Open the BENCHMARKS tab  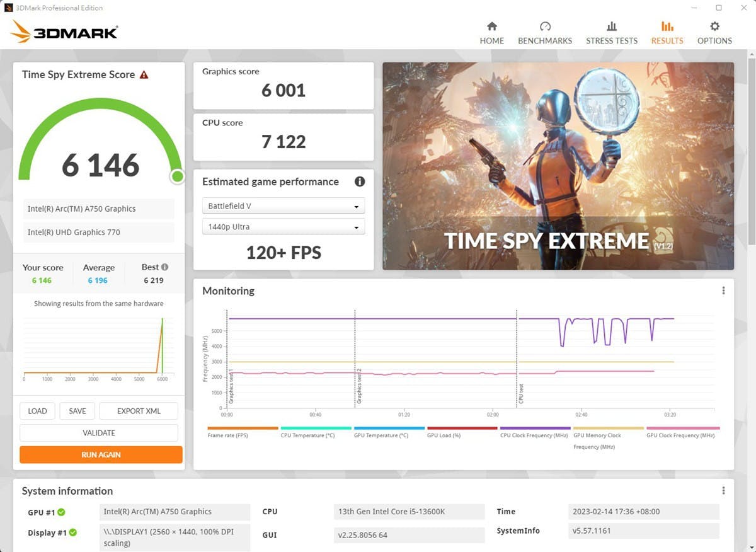point(545,33)
